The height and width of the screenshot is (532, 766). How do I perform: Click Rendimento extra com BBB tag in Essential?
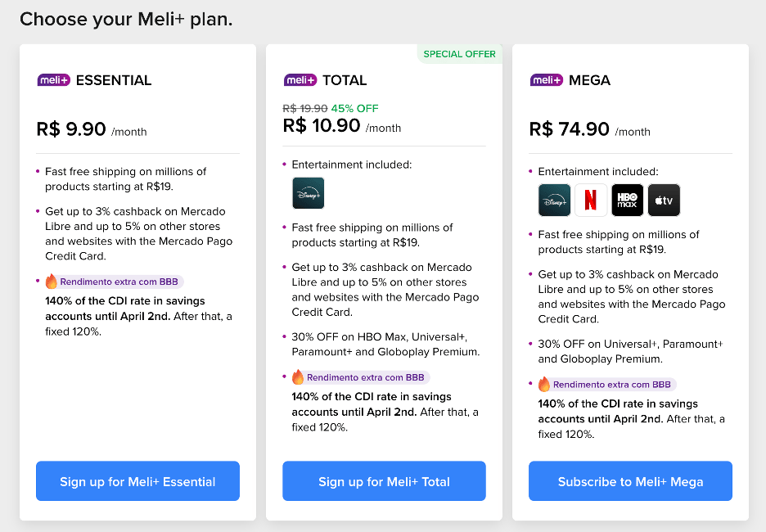click(115, 282)
